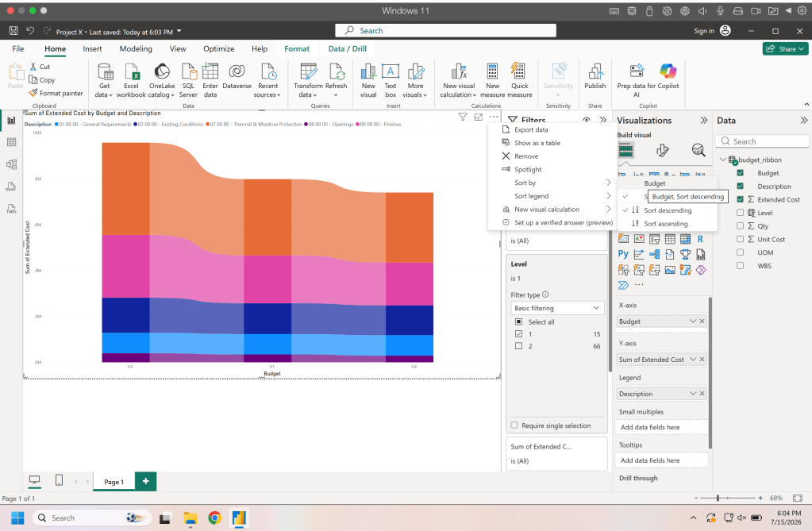Insert a New visual
Screen dimensions: 812x531
click(368, 80)
